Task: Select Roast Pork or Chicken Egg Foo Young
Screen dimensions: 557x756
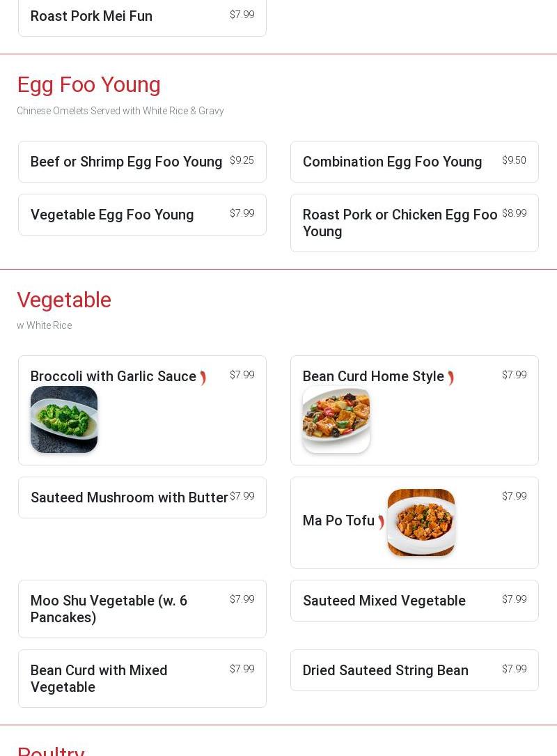Action: (x=400, y=223)
